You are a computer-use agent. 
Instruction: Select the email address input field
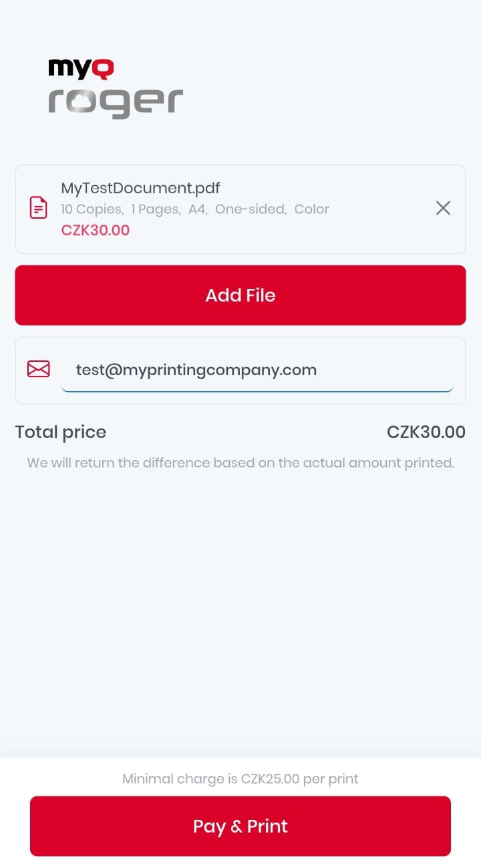(x=261, y=370)
